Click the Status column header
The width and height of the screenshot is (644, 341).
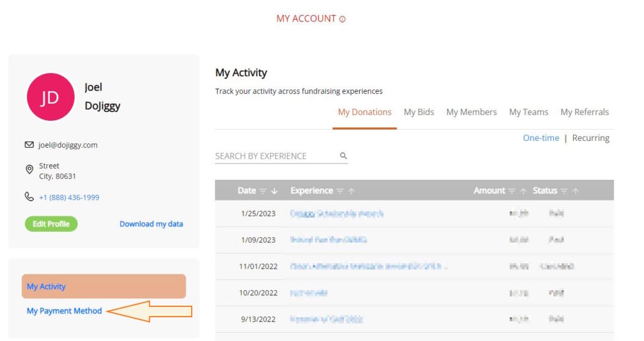click(545, 191)
